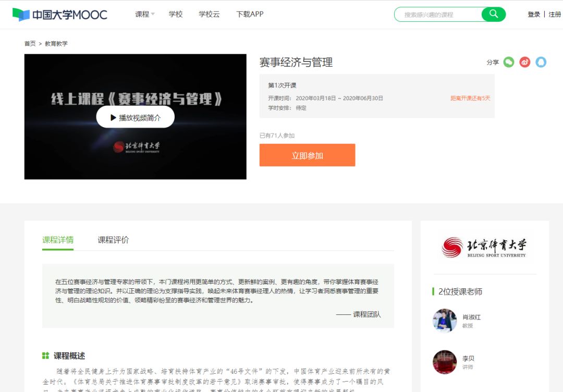The image size is (563, 392).
Task: Open the 学校 navigation item
Action: click(x=176, y=15)
